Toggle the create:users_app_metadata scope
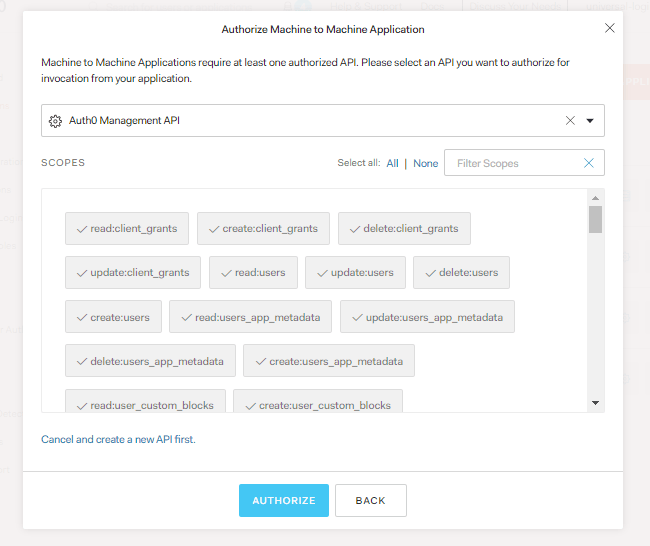Viewport: 650px width, 546px height. 329,361
